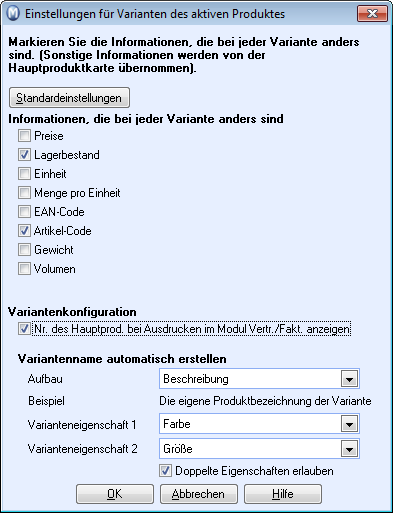Open the Aufbau dropdown arrow
Viewport: 393px width, 513px height.
click(x=349, y=379)
